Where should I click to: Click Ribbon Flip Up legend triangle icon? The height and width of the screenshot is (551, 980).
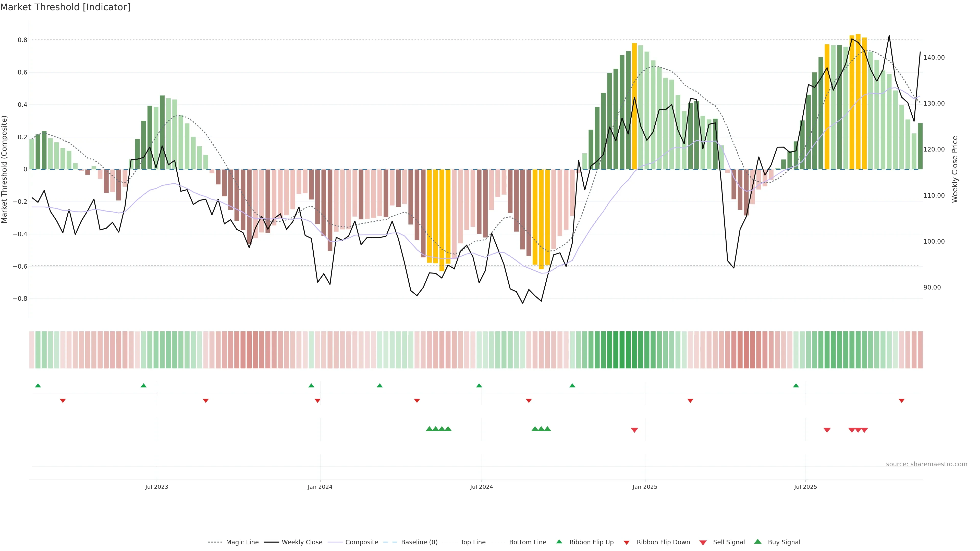pos(559,542)
